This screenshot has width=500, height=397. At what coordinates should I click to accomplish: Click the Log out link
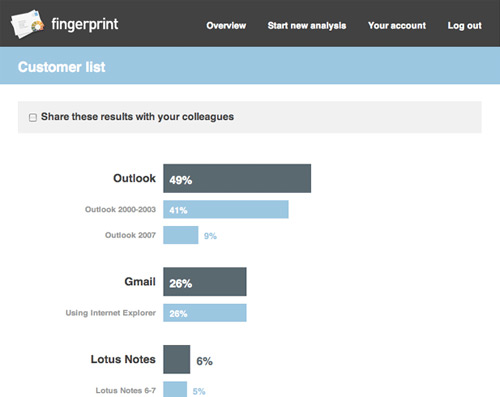[x=464, y=26]
